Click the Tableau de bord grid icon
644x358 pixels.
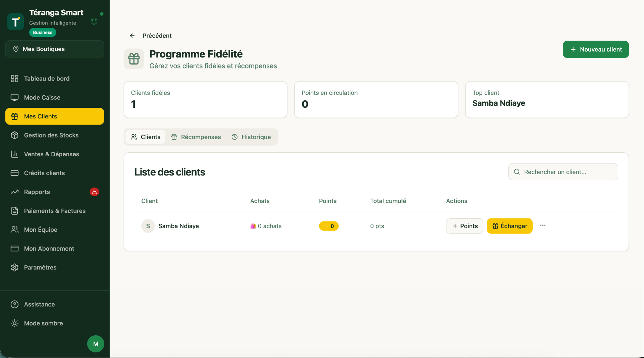(14, 79)
